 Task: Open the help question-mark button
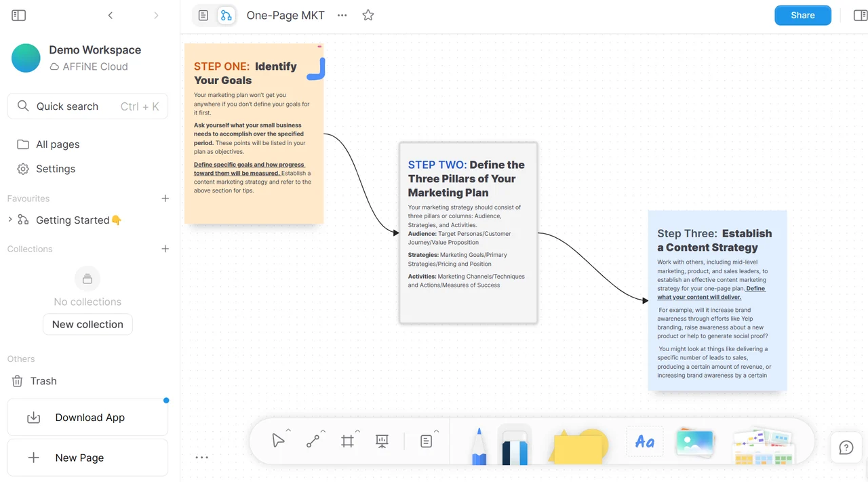pyautogui.click(x=846, y=447)
